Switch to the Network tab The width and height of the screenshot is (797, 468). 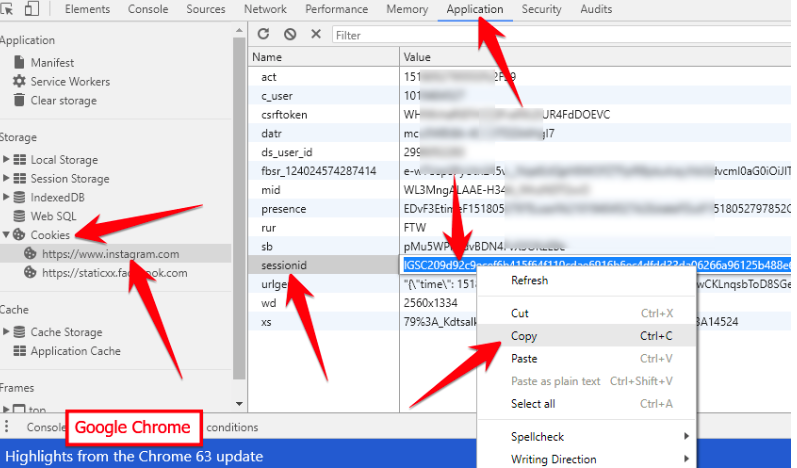coord(265,9)
